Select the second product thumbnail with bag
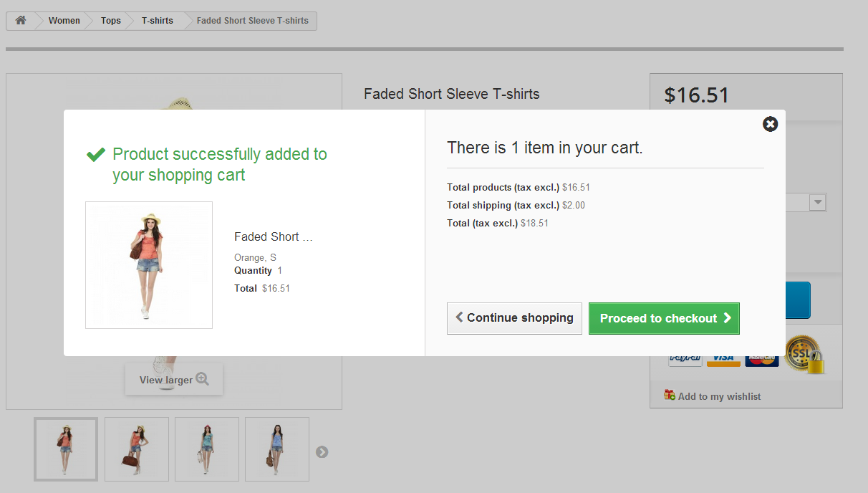Screen dimensions: 868x493 pos(137,449)
